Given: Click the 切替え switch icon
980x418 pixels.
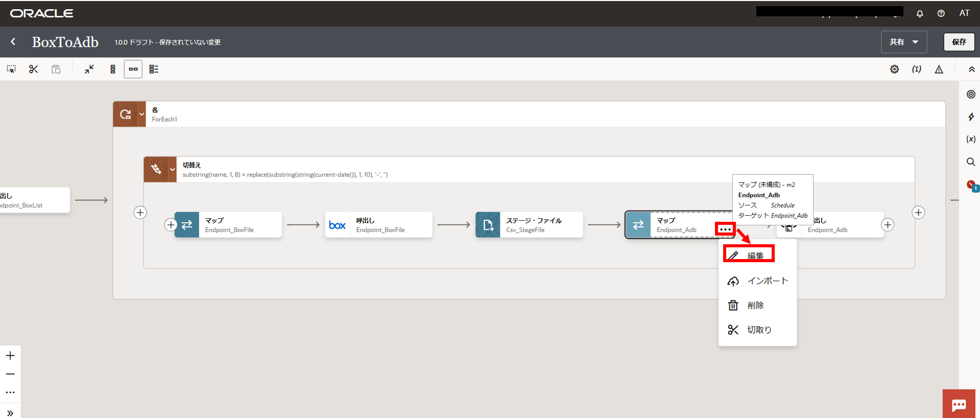Looking at the screenshot, I should tap(156, 169).
